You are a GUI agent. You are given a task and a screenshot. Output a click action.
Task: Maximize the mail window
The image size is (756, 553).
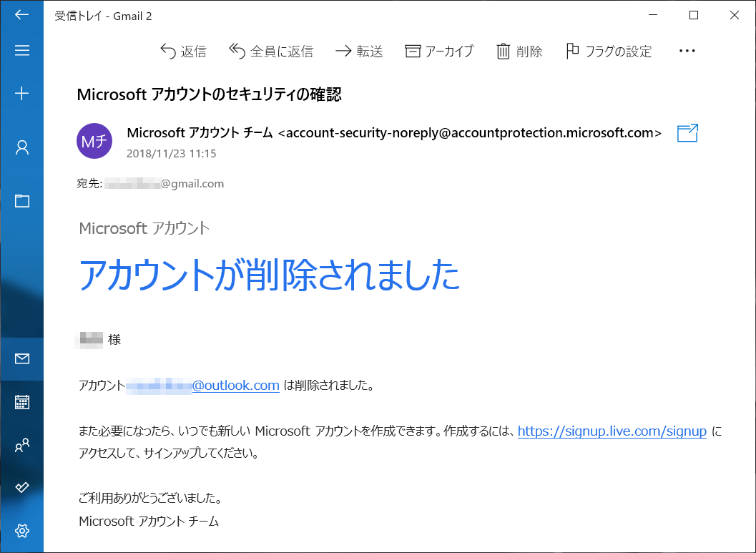693,15
